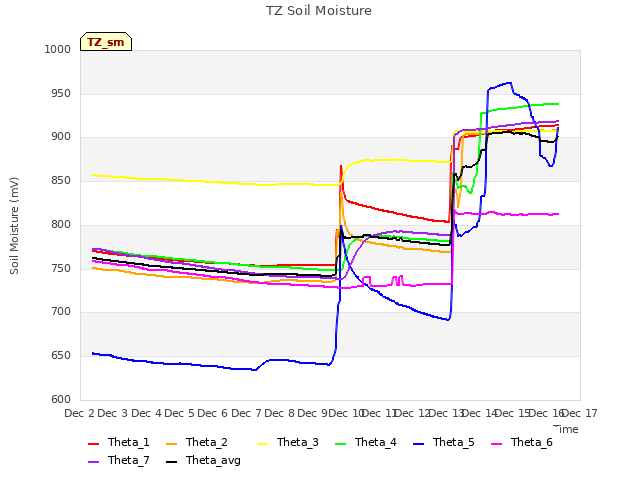This screenshot has width=640, height=480.
Task: Click the Theta_4 legend entry
Action: click(366, 442)
